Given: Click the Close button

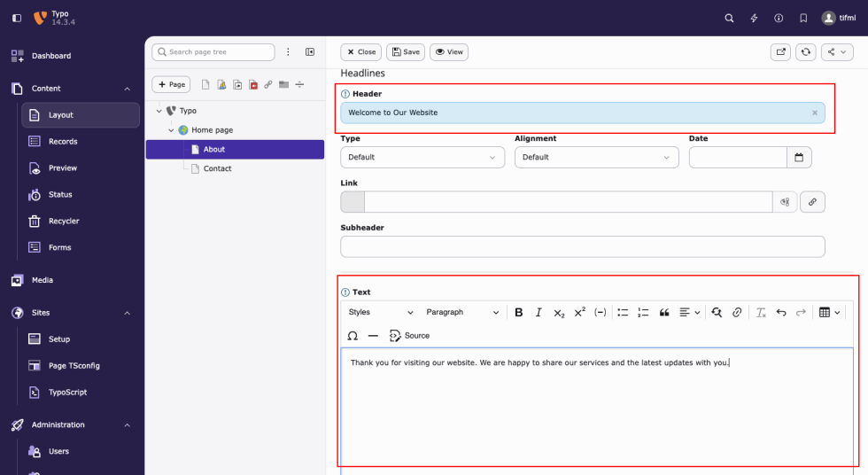Looking at the screenshot, I should coord(361,52).
